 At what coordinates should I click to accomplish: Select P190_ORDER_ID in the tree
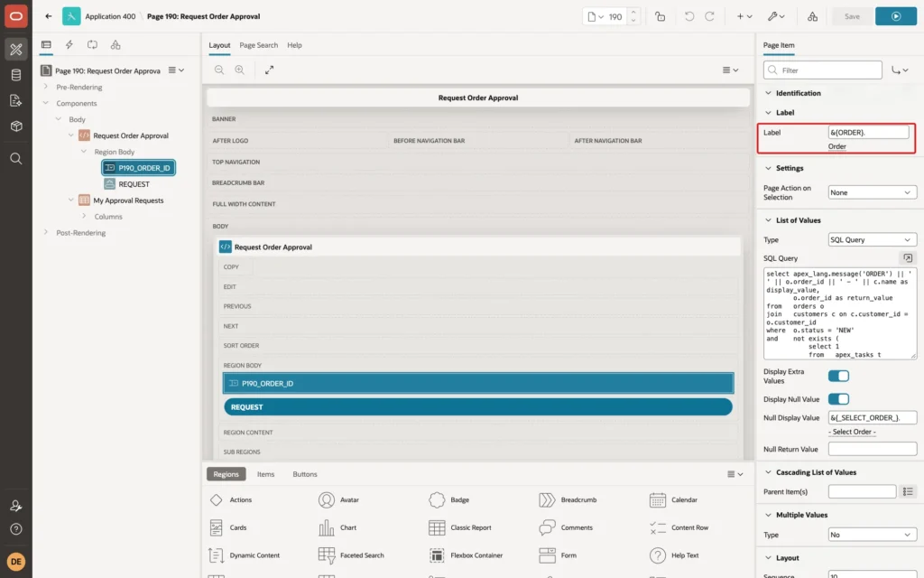coord(138,167)
